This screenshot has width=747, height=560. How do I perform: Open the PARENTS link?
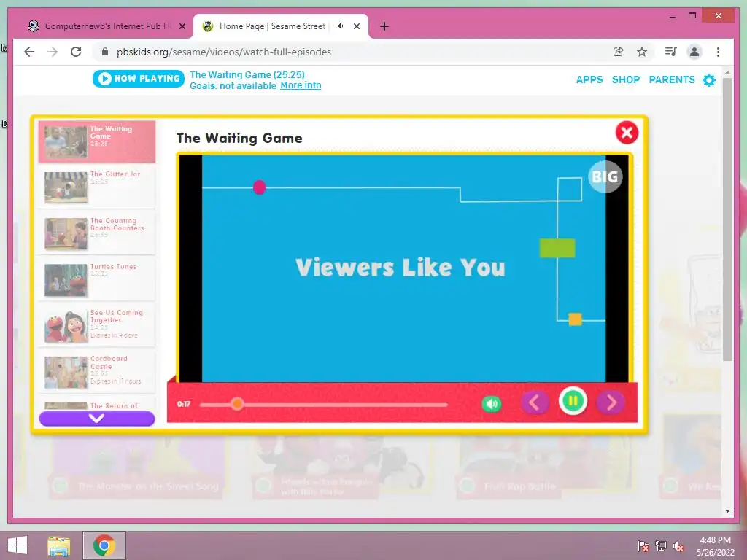point(672,79)
